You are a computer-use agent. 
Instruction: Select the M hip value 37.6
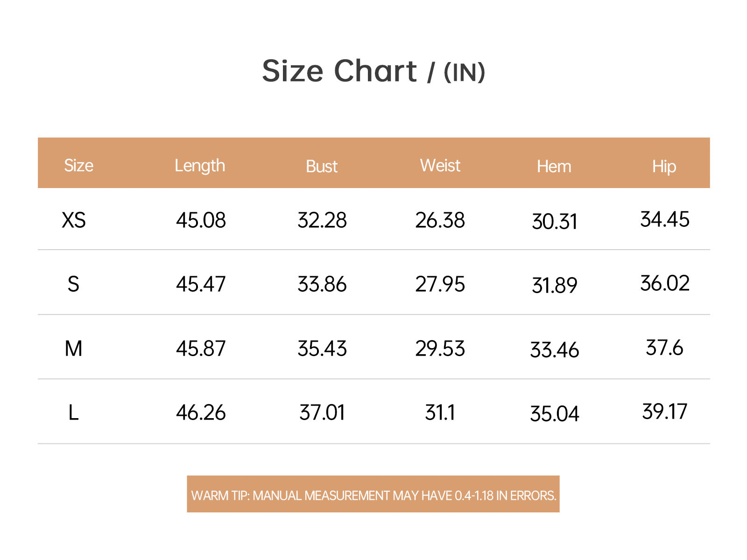pyautogui.click(x=664, y=348)
